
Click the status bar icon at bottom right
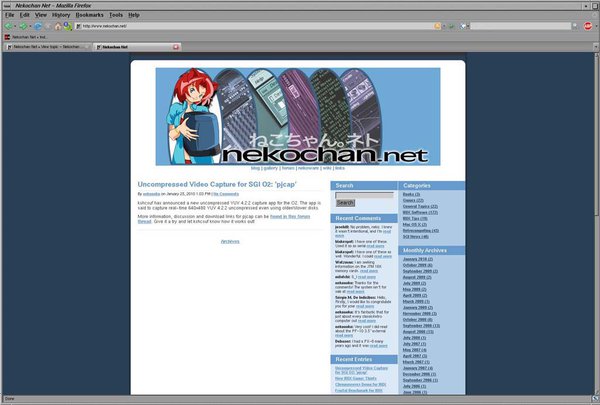[x=595, y=399]
